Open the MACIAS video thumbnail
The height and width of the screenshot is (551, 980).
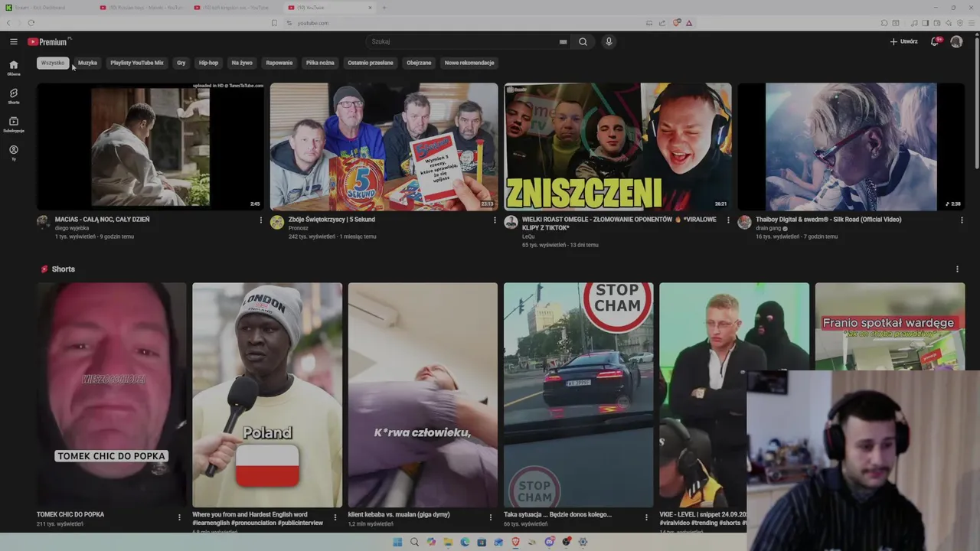pyautogui.click(x=150, y=147)
